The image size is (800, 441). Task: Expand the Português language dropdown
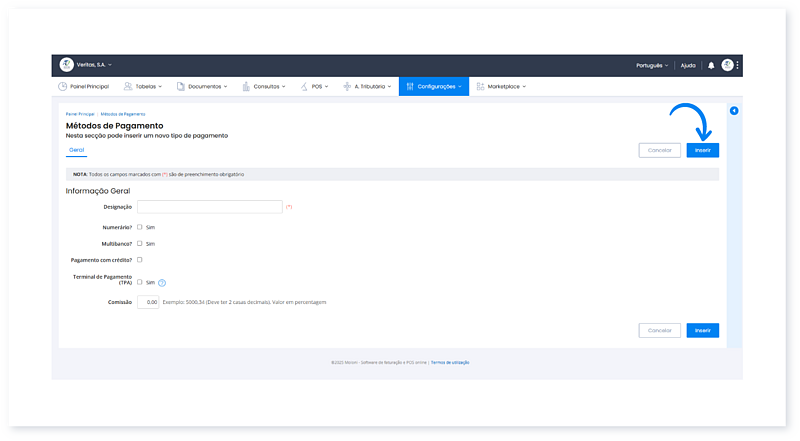tap(654, 65)
